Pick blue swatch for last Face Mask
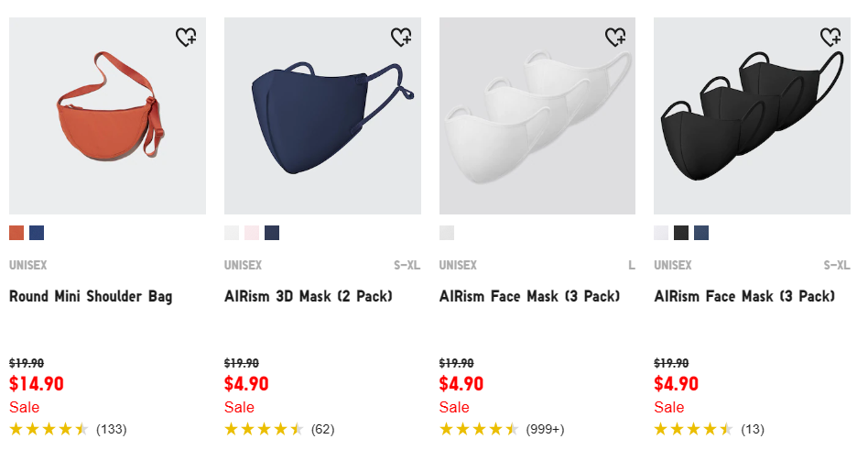Screen dimensions: 868x461 pyautogui.click(x=701, y=233)
